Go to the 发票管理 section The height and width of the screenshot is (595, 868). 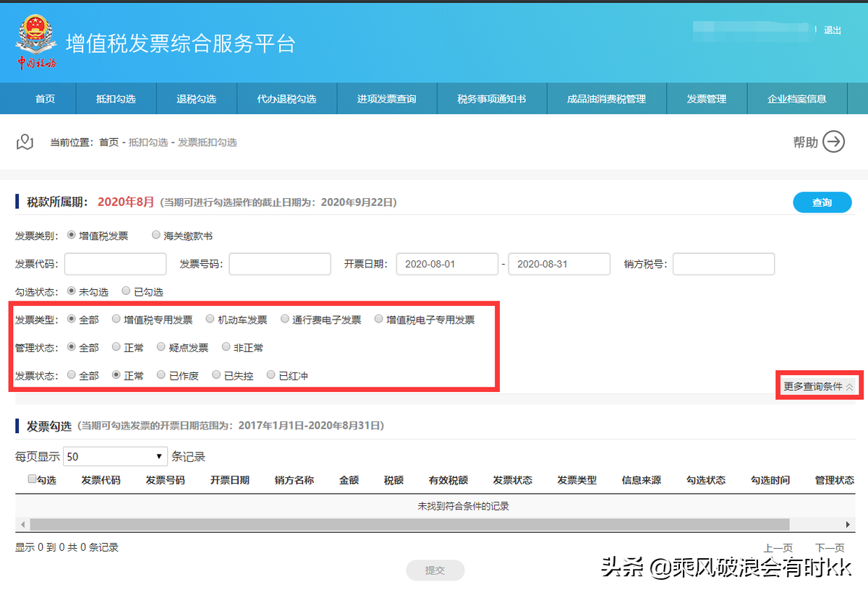click(x=707, y=98)
